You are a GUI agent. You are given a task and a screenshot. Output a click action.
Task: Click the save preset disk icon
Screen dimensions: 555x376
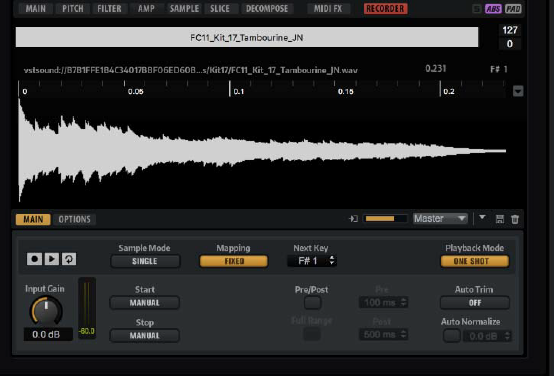click(500, 219)
